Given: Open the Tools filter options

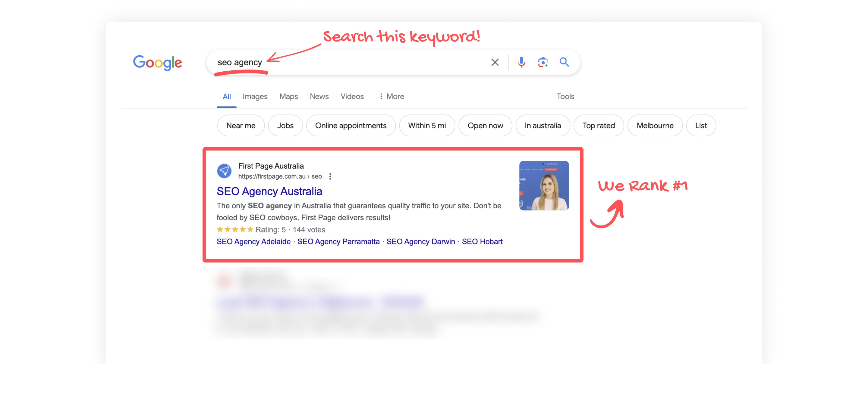Looking at the screenshot, I should pyautogui.click(x=565, y=97).
